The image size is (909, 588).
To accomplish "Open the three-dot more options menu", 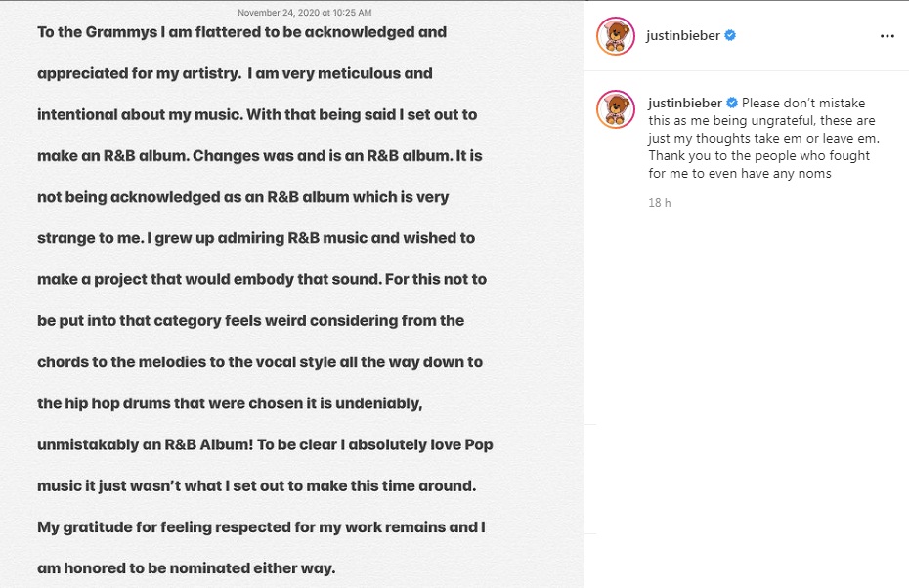I will [887, 36].
